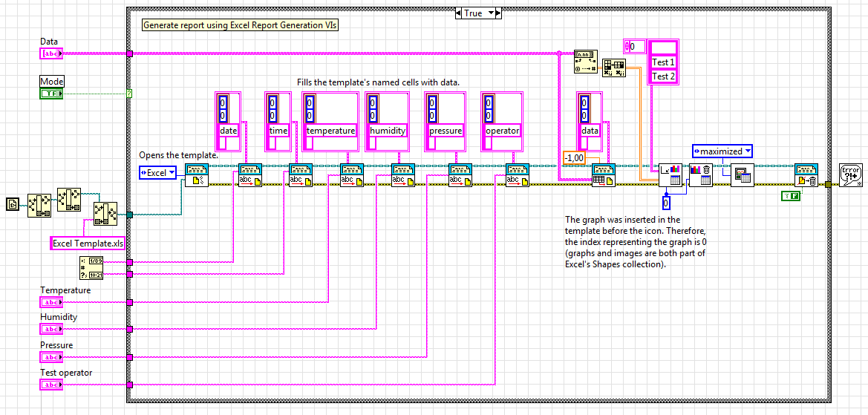868x415 pixels.
Task: Select the Data string control terminal
Action: click(51, 53)
